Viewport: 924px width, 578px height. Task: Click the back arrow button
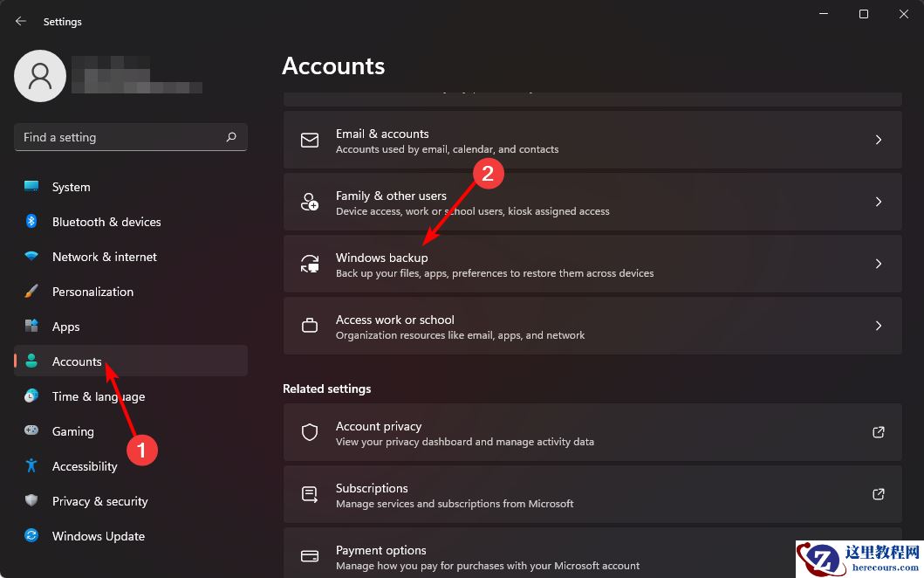coord(19,20)
